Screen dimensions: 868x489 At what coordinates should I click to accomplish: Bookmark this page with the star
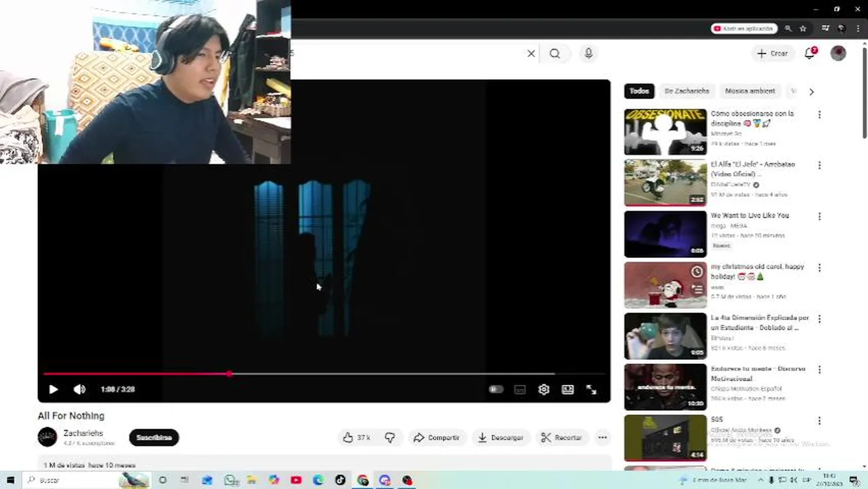point(803,29)
